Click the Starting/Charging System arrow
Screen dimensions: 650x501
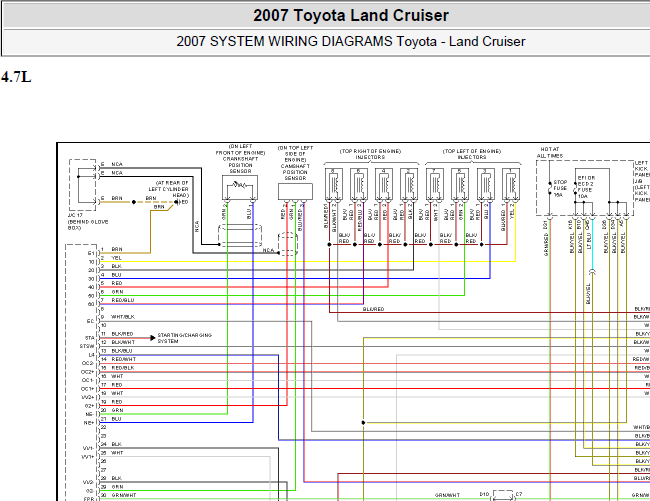pos(153,338)
